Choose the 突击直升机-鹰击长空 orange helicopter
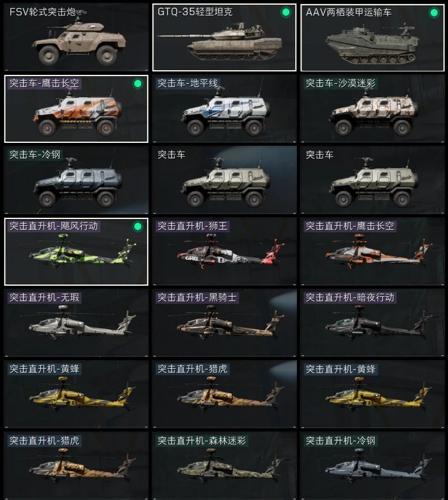The width and height of the screenshot is (448, 500). coord(372,252)
